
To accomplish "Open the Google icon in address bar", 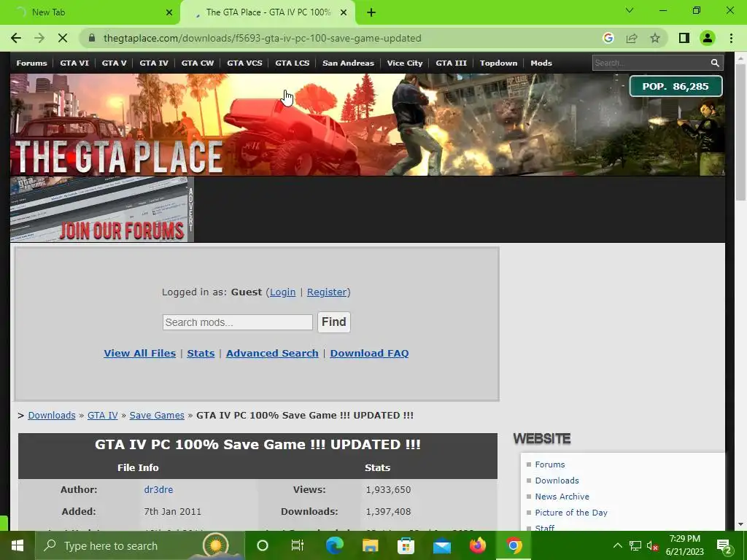I will point(608,38).
